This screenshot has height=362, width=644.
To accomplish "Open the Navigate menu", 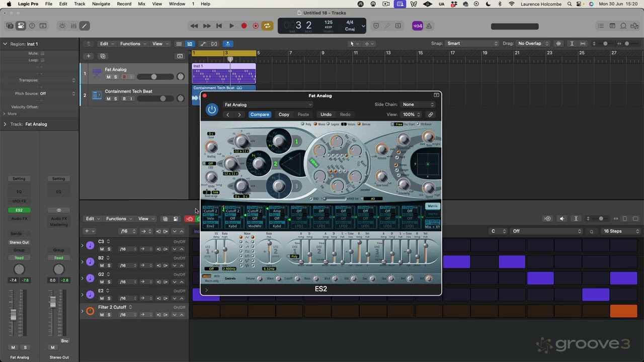I will pyautogui.click(x=101, y=4).
